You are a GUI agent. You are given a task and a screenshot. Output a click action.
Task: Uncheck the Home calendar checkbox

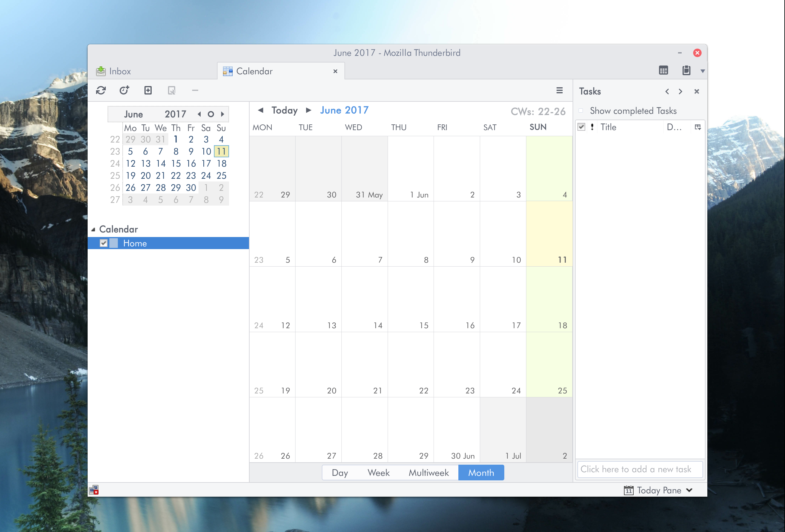(x=104, y=243)
